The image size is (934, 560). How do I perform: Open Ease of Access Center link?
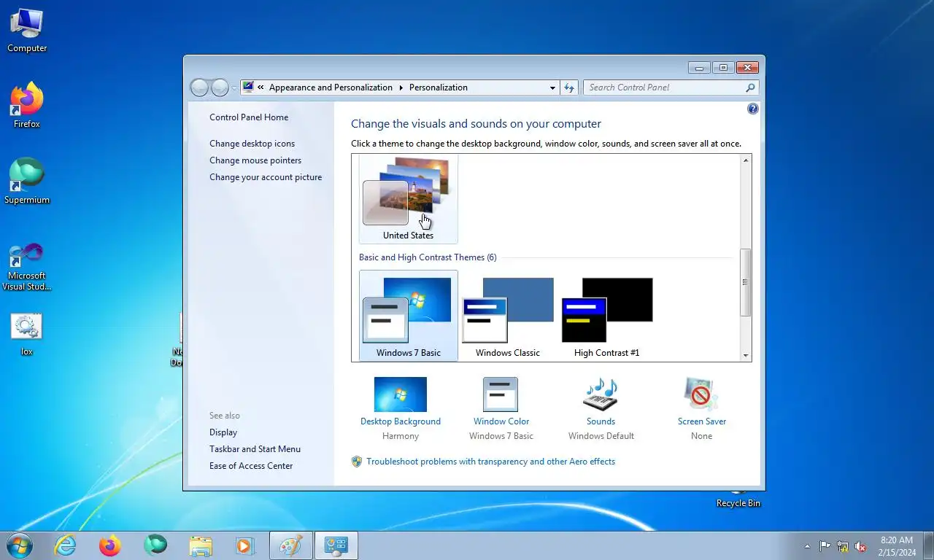[251, 466]
